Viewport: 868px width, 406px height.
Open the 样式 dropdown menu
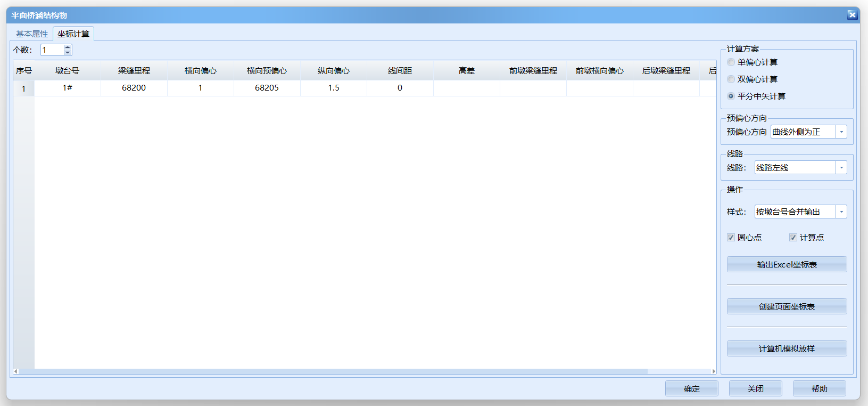click(x=841, y=212)
